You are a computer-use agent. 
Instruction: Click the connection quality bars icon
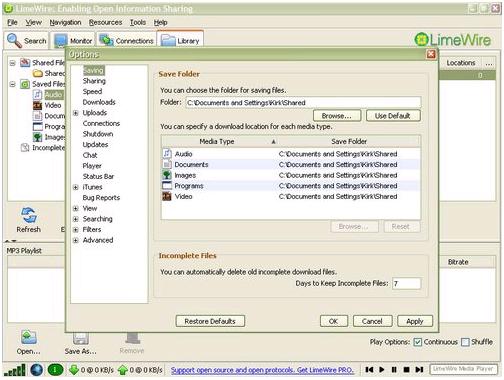[15, 370]
